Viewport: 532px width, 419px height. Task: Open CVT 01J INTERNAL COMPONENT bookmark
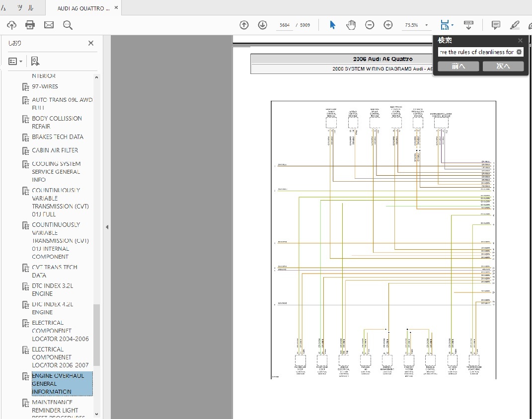[61, 241]
